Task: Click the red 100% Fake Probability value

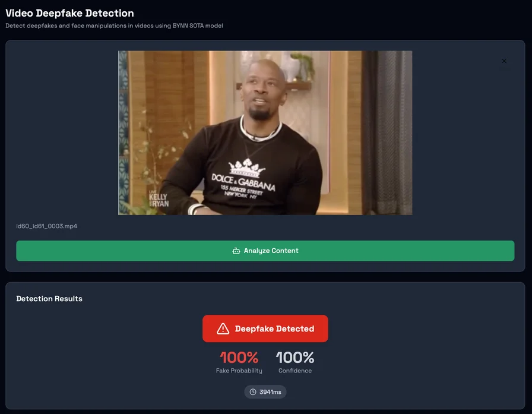Action: (x=239, y=358)
